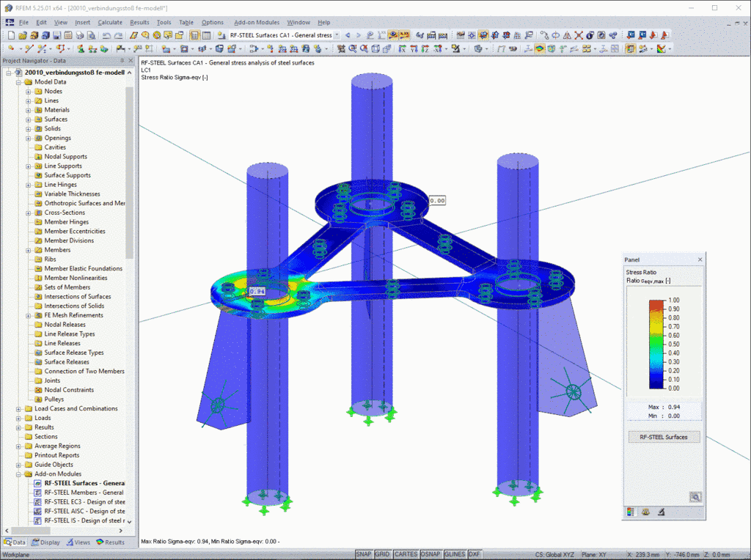This screenshot has height=560, width=751.
Task: Open the Results menu
Action: (139, 23)
